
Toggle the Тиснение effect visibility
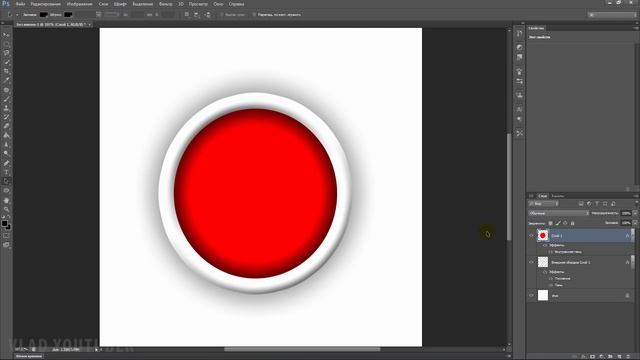pyautogui.click(x=551, y=278)
